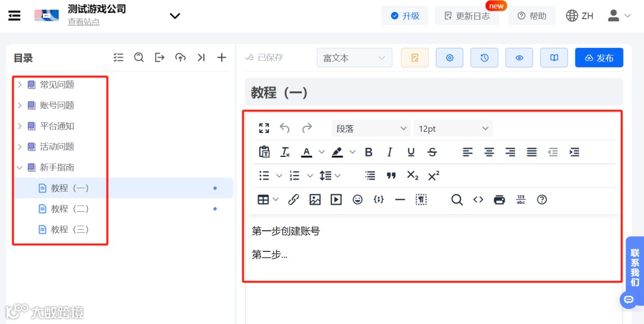Open the 段落 paragraph format dropdown

tap(371, 129)
